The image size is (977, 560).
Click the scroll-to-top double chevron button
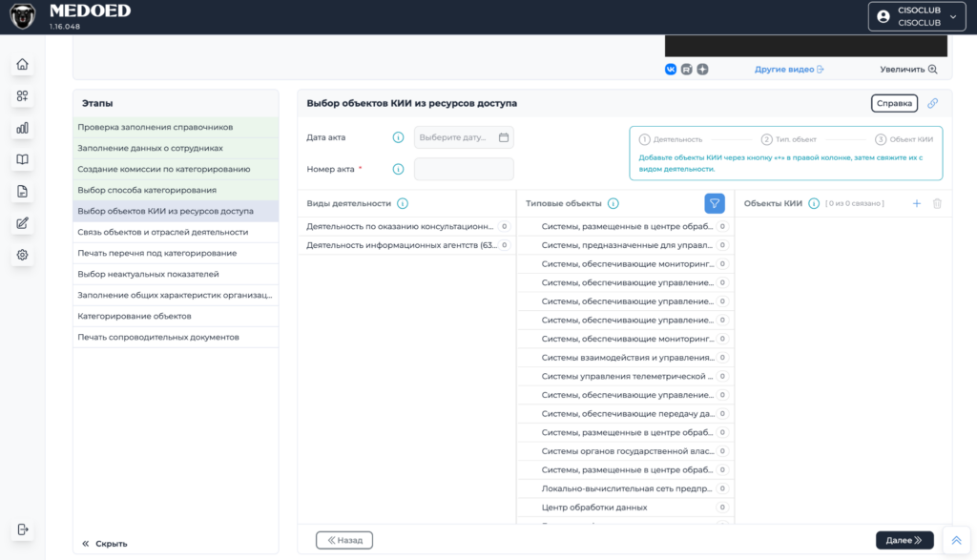pyautogui.click(x=956, y=540)
